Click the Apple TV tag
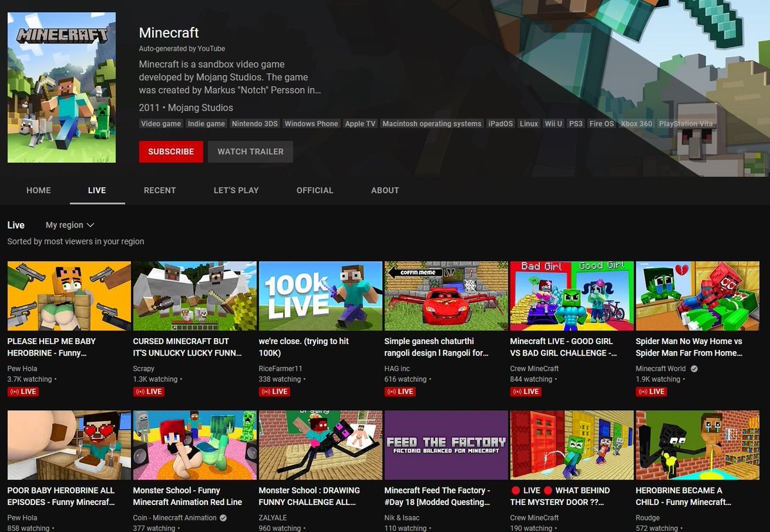The width and height of the screenshot is (770, 532). (360, 124)
